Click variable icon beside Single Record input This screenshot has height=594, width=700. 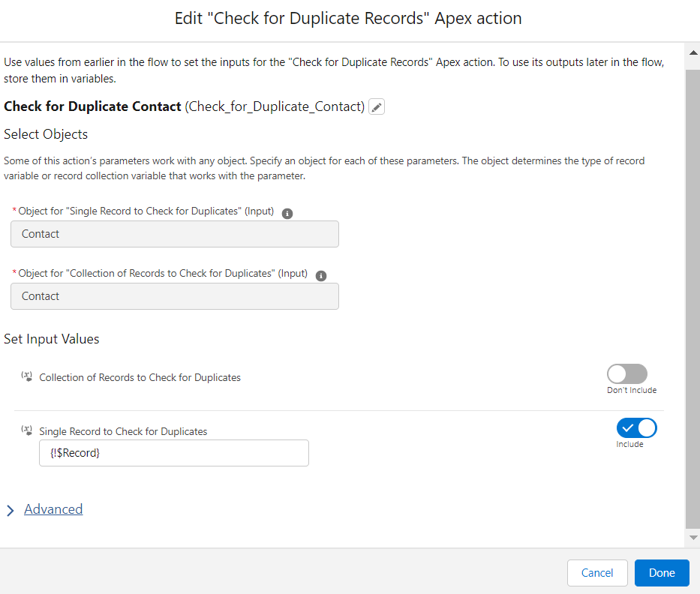click(x=27, y=430)
